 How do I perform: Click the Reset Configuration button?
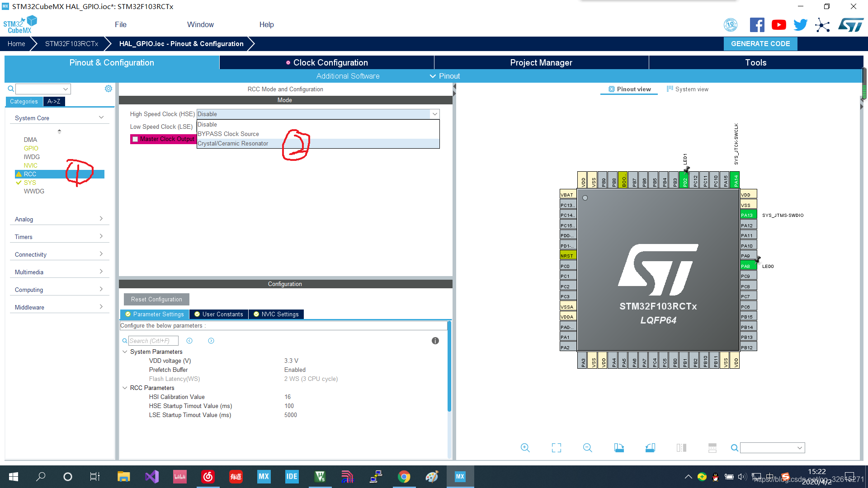point(157,299)
